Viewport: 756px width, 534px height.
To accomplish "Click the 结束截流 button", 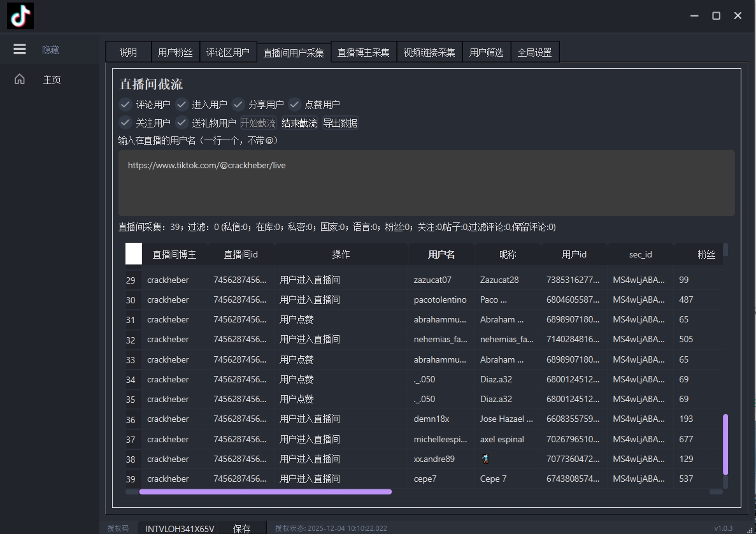I will [299, 123].
